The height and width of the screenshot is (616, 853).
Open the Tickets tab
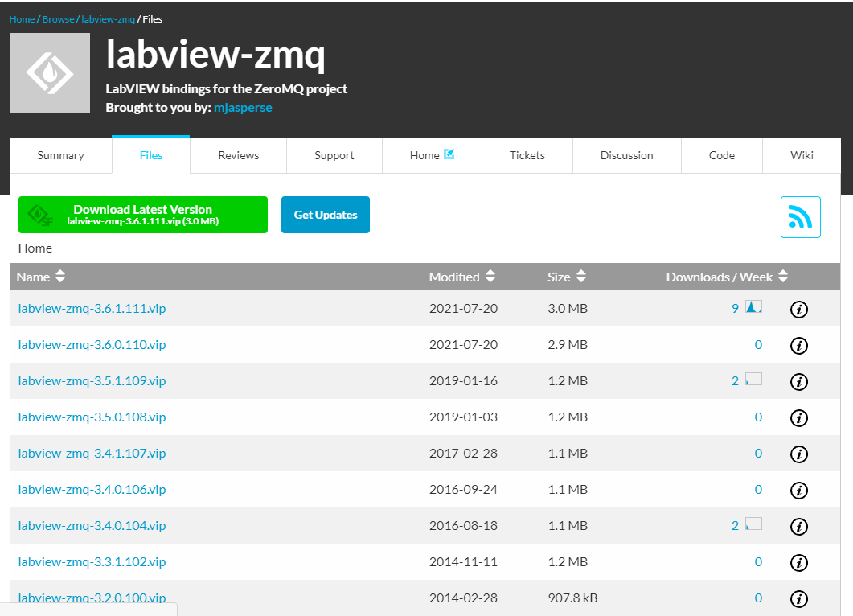[x=527, y=155]
